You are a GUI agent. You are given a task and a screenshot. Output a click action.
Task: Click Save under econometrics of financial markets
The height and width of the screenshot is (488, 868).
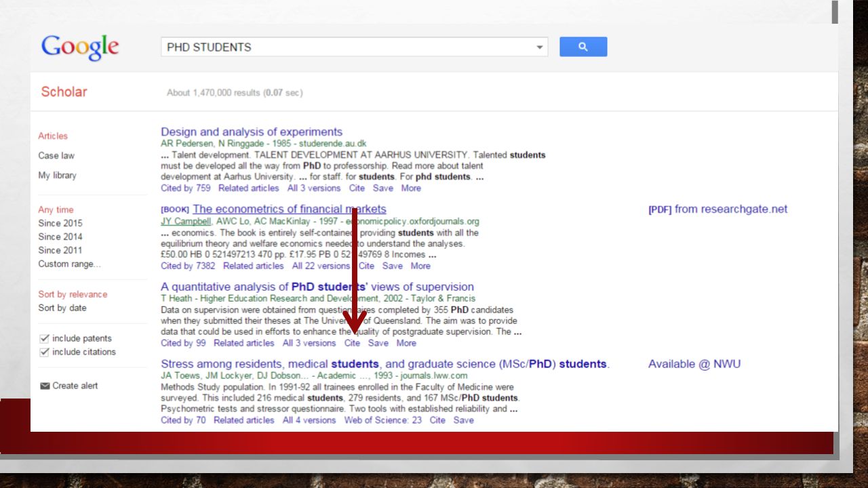(392, 266)
